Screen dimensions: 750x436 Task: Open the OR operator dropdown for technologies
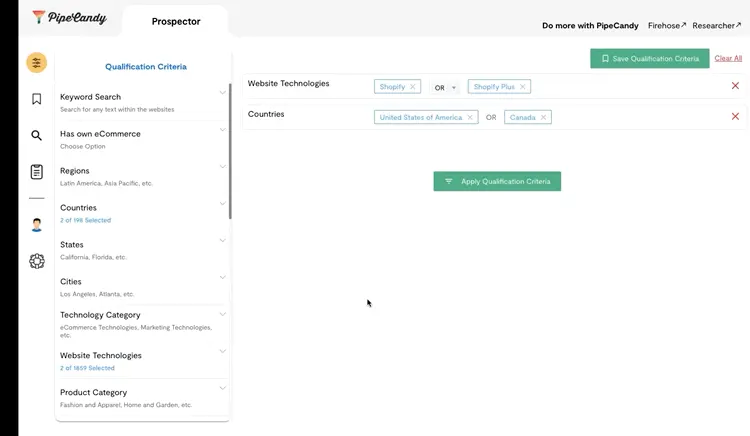445,88
